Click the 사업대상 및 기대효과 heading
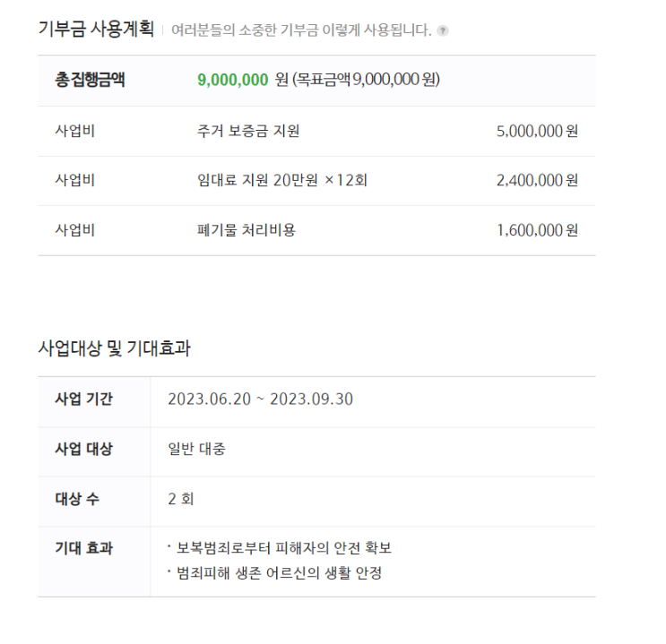Screen dimensions: 666x644 [115, 348]
